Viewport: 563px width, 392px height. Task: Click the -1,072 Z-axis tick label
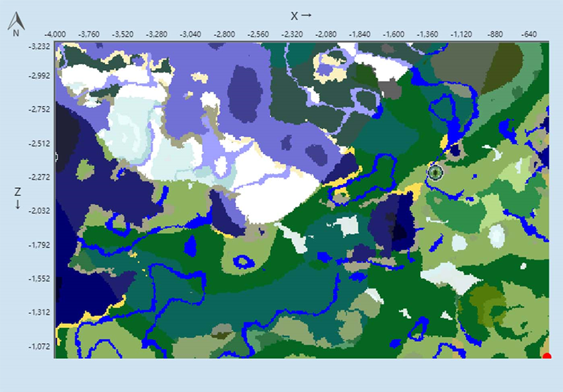click(39, 347)
